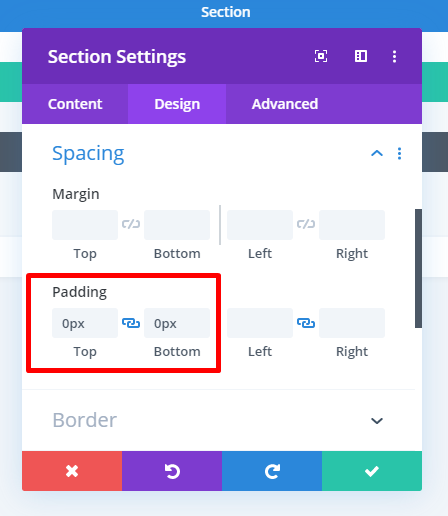Save settings with the green checkmark
Viewport: 448px width, 516px height.
pyautogui.click(x=372, y=471)
